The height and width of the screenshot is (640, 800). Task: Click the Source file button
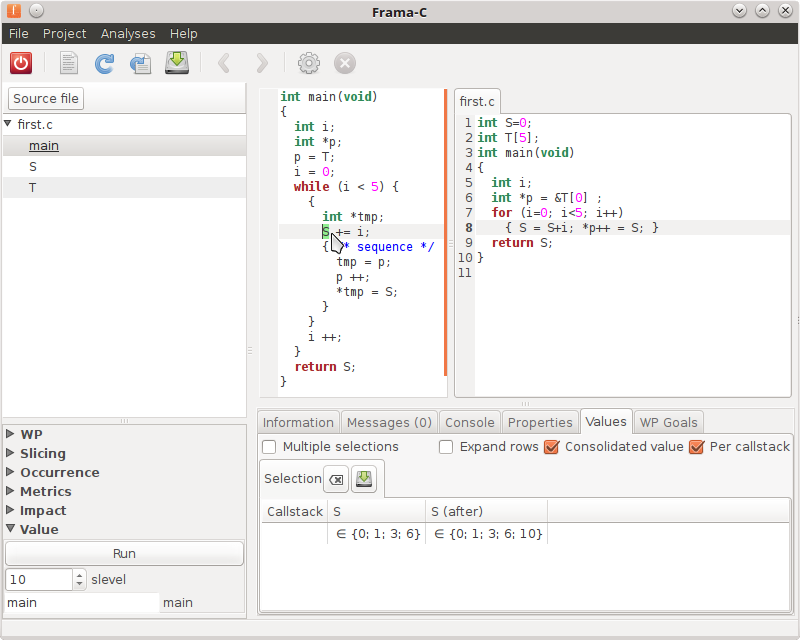[x=46, y=99]
